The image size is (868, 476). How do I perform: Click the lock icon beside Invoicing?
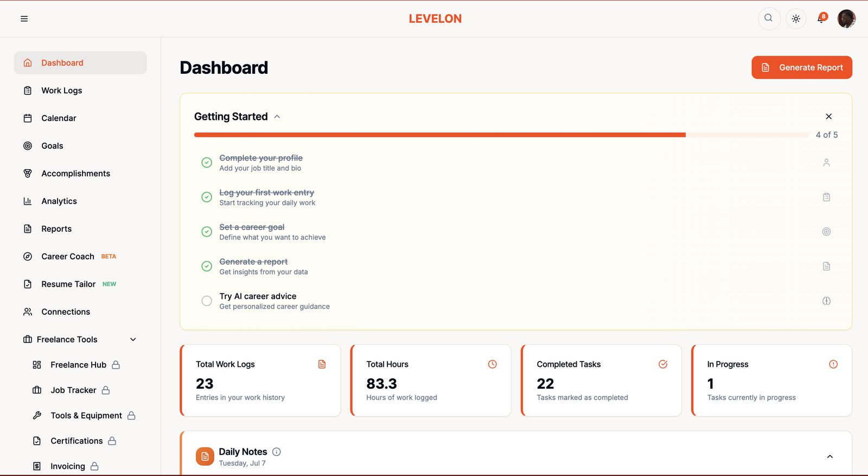tap(94, 466)
